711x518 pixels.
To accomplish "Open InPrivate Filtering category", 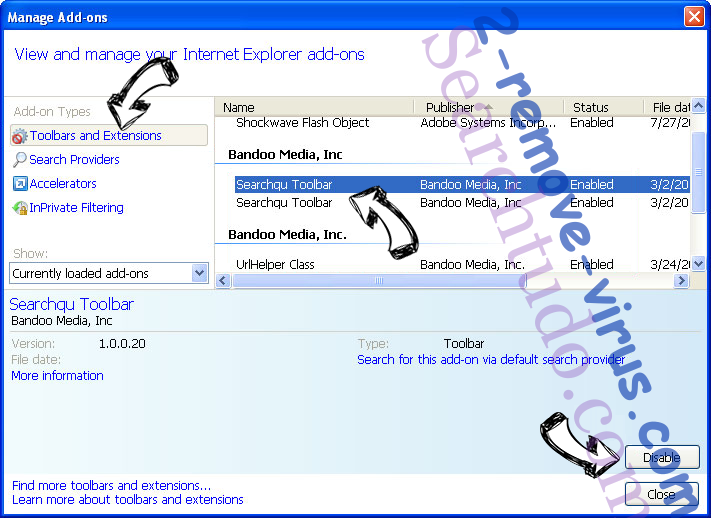I will coord(76,208).
